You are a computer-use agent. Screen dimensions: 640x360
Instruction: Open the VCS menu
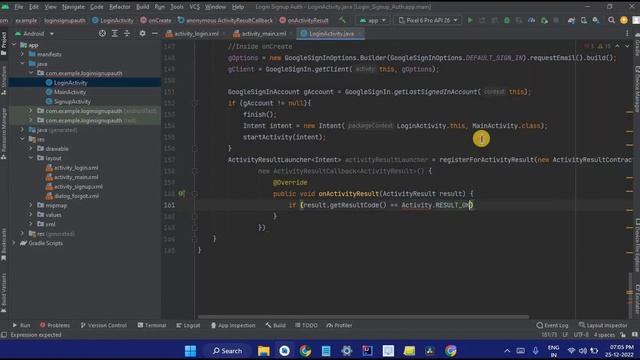[195, 7]
